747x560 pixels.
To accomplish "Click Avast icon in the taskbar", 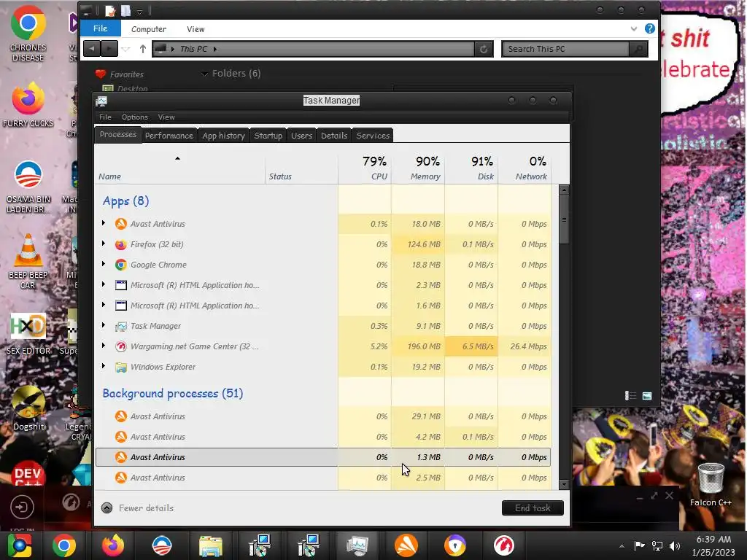I will point(406,545).
